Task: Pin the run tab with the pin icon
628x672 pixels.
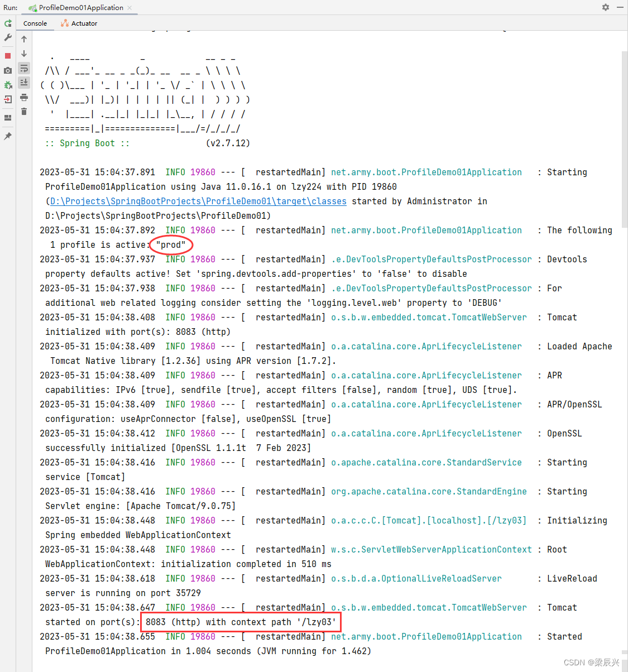Action: click(x=8, y=136)
